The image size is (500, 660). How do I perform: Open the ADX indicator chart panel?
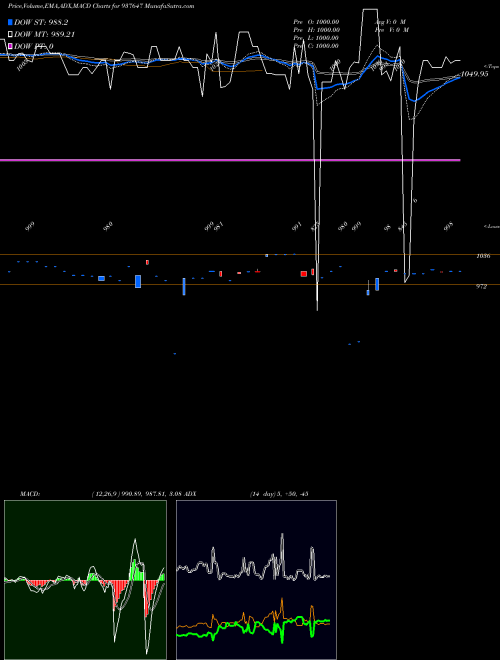tap(256, 580)
